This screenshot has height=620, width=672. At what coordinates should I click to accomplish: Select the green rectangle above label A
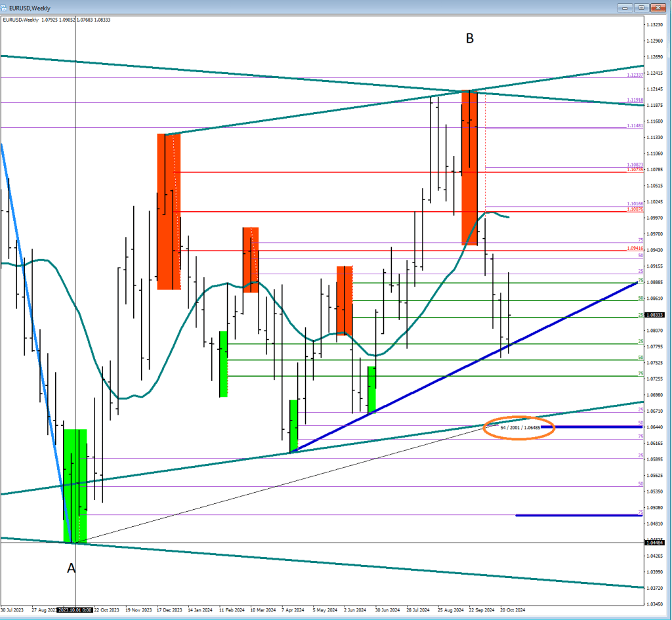75,486
